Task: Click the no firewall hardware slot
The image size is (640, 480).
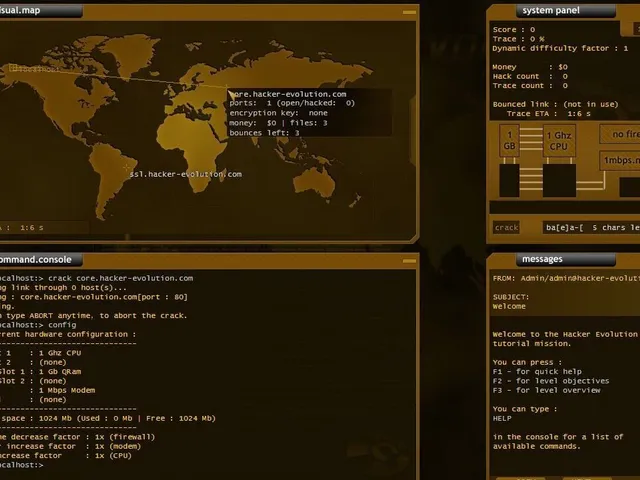Action: click(x=620, y=134)
